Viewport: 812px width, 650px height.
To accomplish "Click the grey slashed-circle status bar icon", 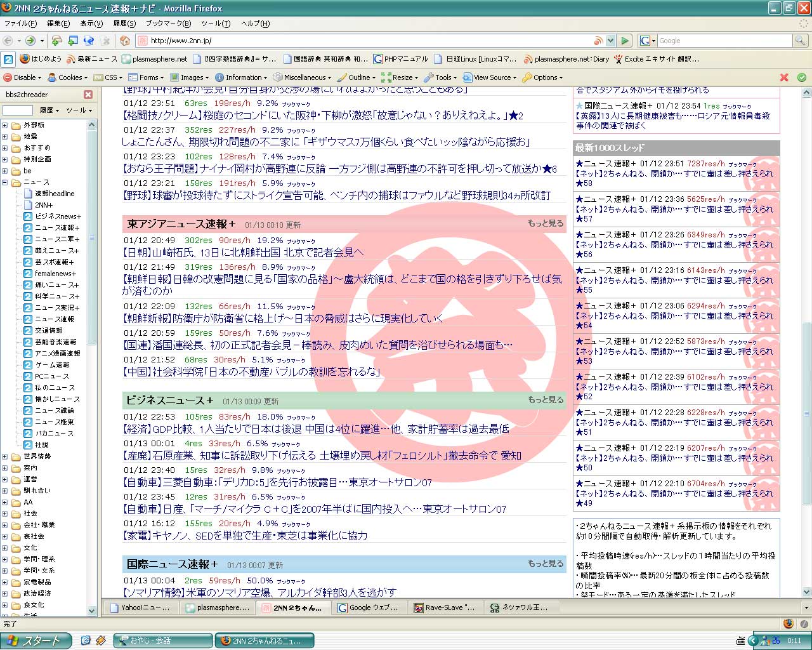I will click(803, 624).
